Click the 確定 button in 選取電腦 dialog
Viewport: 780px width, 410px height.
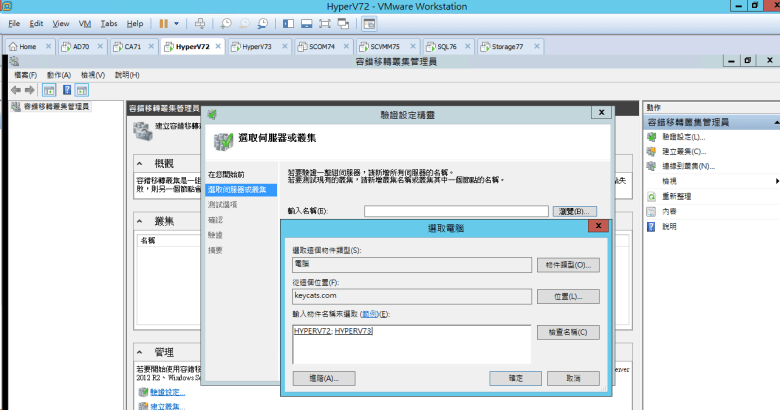click(x=515, y=379)
